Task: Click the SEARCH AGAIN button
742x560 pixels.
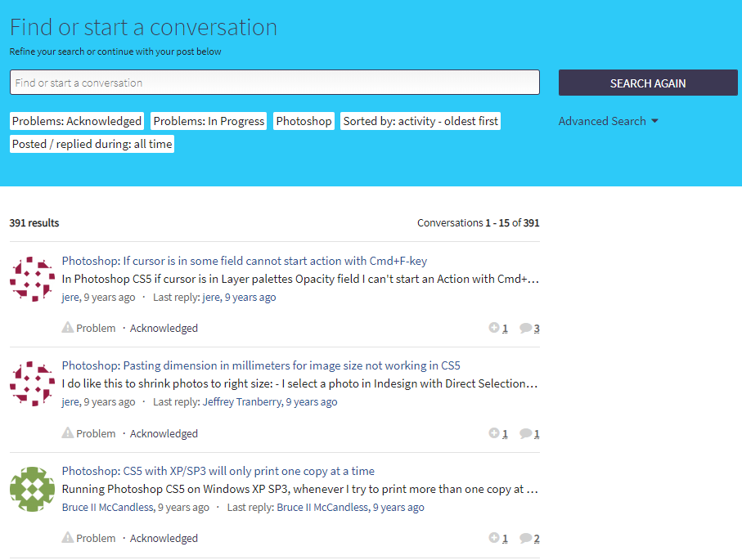Action: coord(648,83)
